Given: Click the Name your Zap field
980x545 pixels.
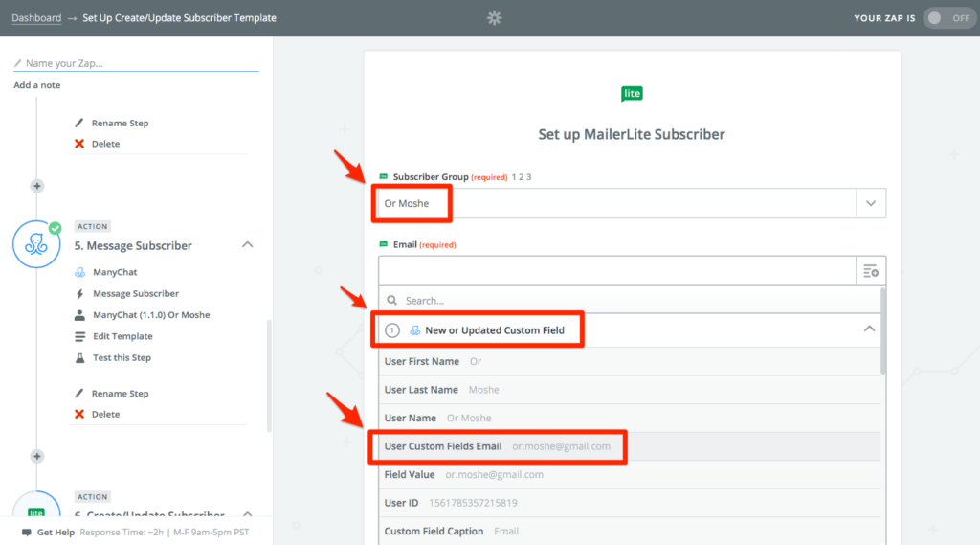Looking at the screenshot, I should [x=136, y=63].
